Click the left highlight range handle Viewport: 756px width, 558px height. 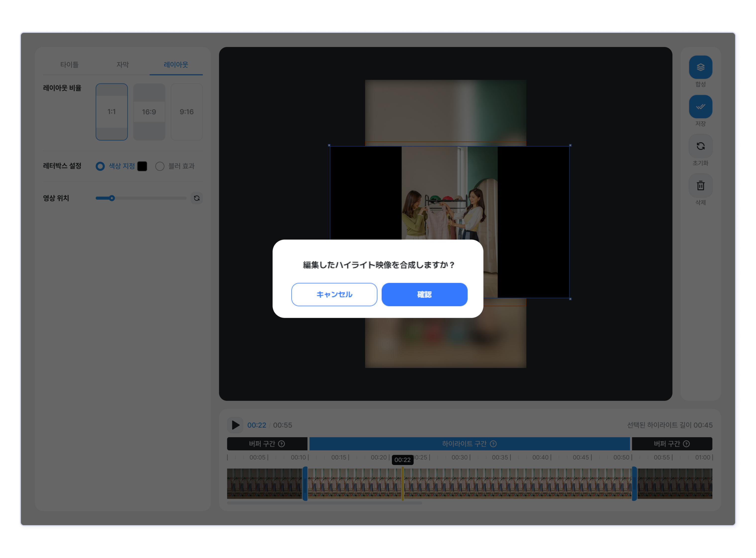coord(305,484)
